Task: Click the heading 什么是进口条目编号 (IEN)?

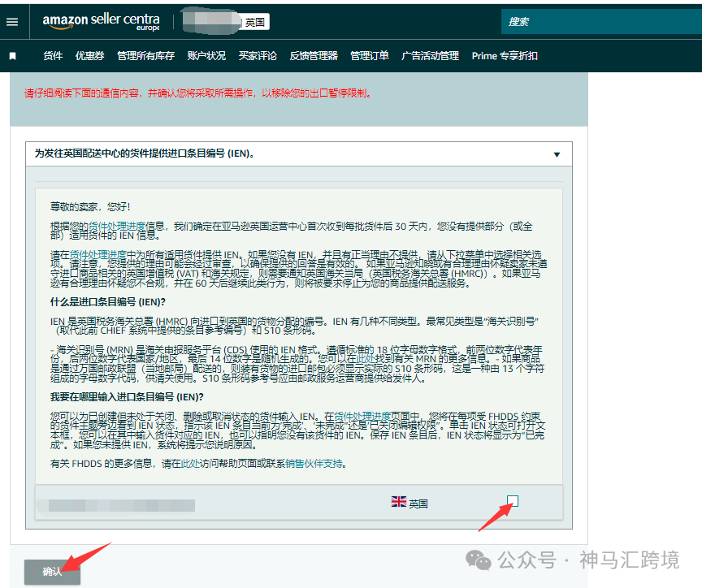Action: pos(108,302)
